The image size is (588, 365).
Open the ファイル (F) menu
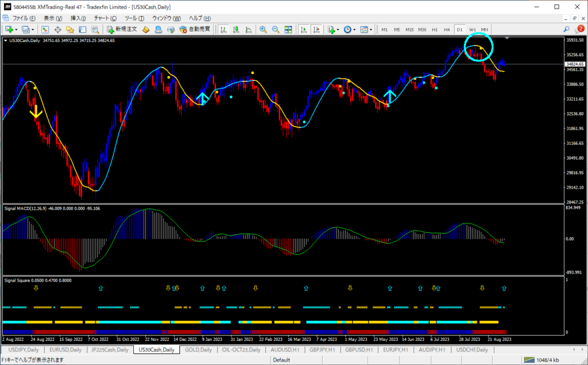[24, 18]
